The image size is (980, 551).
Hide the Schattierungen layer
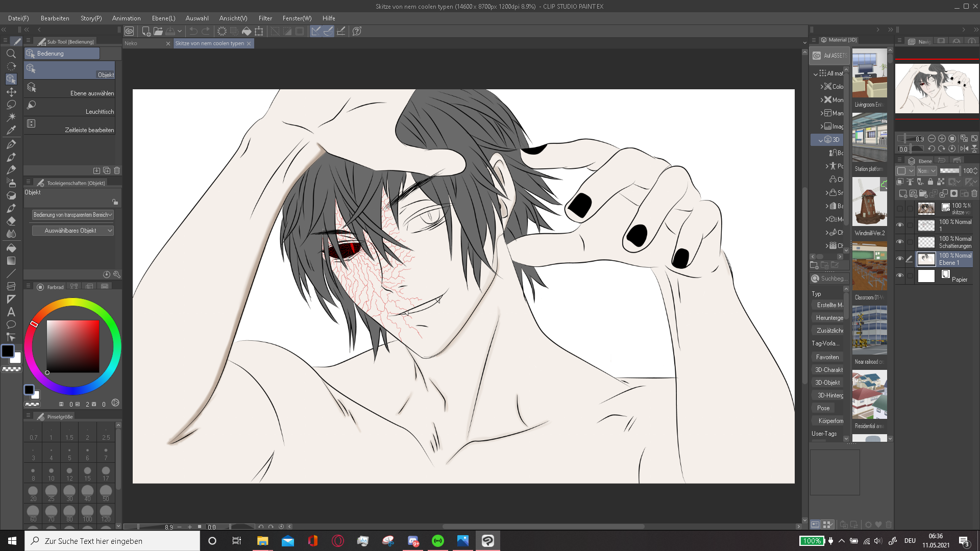click(x=900, y=242)
